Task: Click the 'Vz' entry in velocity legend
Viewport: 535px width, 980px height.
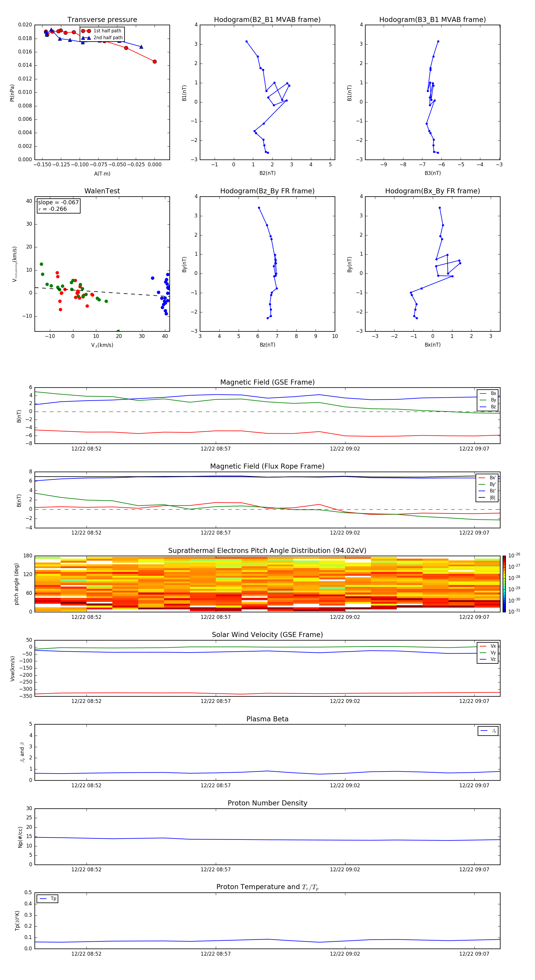Action: (488, 659)
